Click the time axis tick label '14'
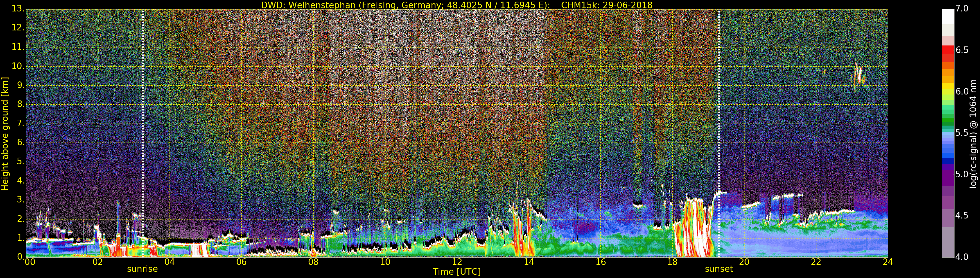 529,262
